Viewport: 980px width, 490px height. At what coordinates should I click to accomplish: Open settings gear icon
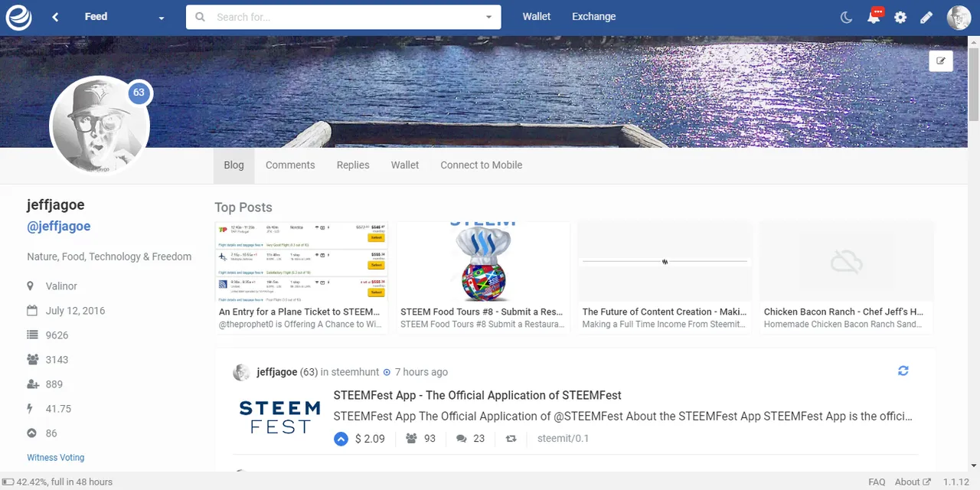click(x=900, y=17)
